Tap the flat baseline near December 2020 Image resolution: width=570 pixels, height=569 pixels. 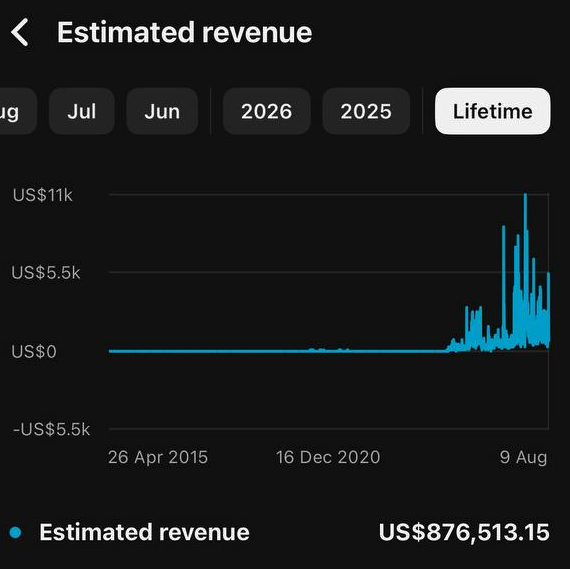click(328, 351)
